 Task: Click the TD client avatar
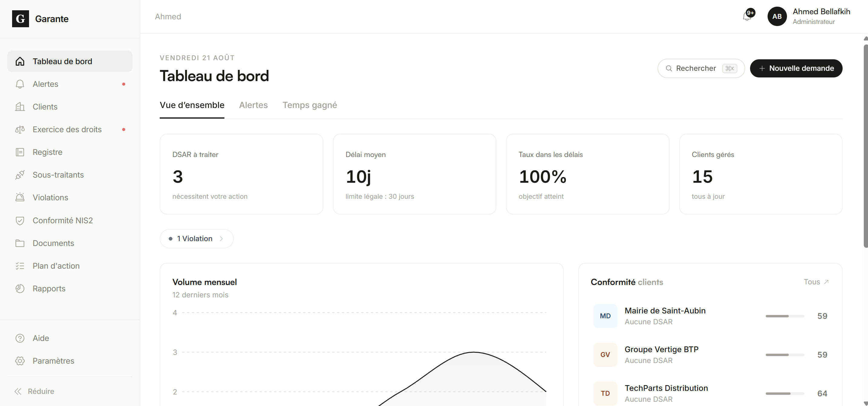point(605,394)
